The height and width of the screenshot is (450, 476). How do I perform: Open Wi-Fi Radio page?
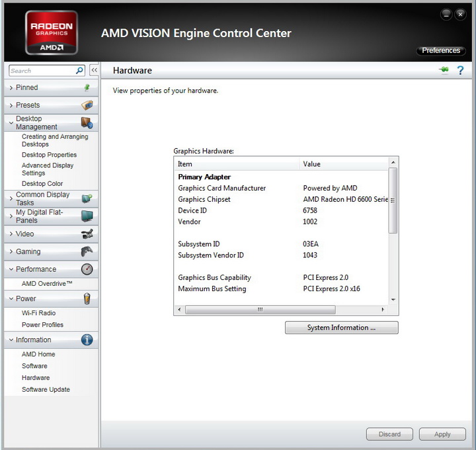38,313
